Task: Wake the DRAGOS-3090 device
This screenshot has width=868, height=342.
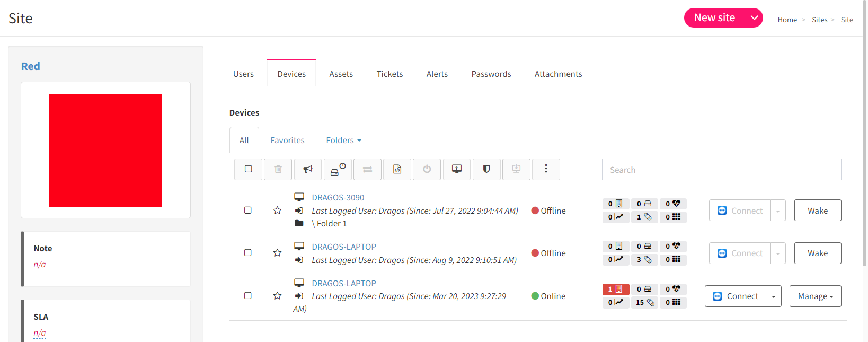Action: (x=818, y=211)
